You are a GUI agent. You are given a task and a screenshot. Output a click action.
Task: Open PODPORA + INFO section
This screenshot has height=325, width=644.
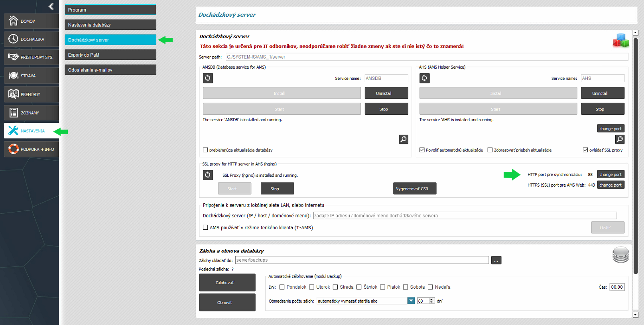32,149
